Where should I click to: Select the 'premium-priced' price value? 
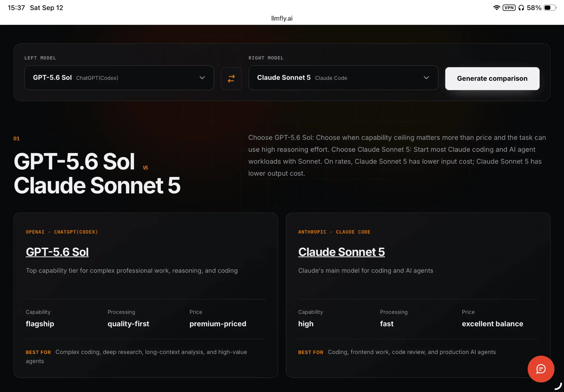tap(218, 324)
